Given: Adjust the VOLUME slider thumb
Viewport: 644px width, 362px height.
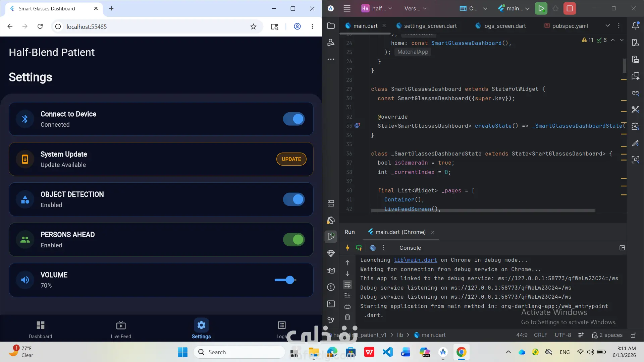Looking at the screenshot, I should (x=290, y=280).
